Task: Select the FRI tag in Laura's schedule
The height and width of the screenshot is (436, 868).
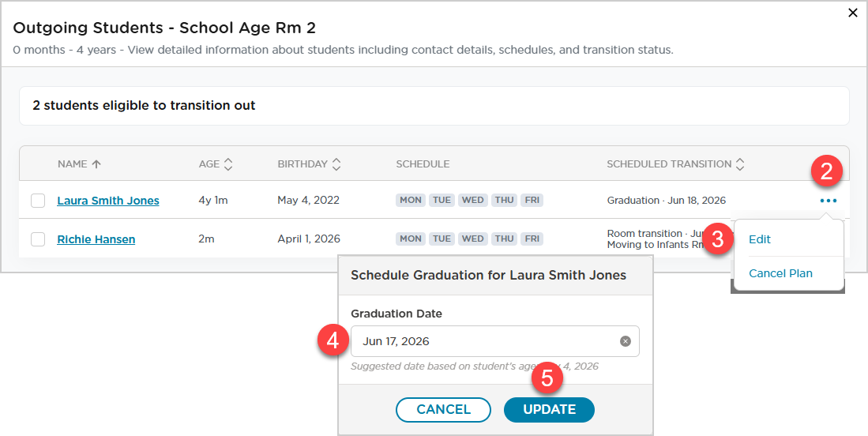Action: [x=532, y=201]
